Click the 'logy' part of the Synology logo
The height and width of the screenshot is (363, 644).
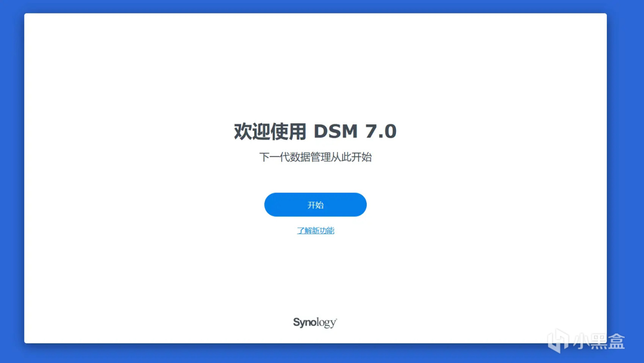click(327, 323)
